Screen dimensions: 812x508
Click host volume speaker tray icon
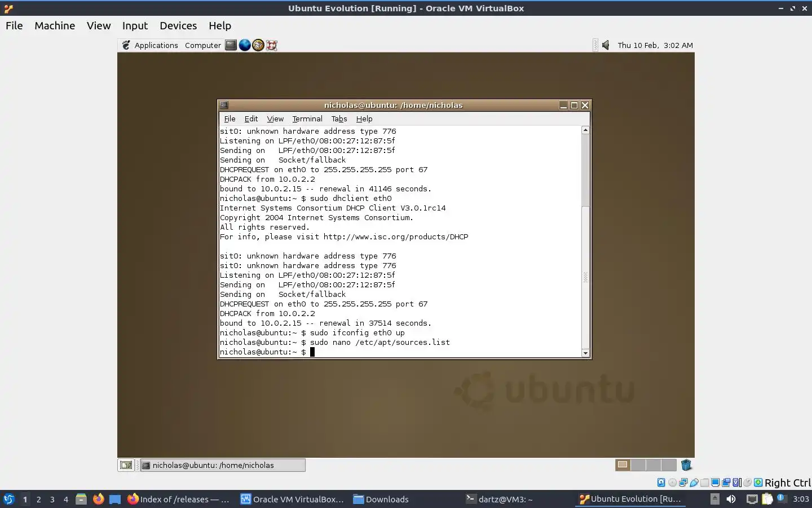pyautogui.click(x=731, y=499)
